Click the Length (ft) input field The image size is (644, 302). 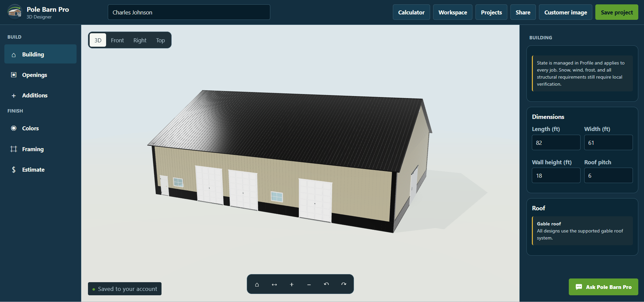tap(556, 142)
